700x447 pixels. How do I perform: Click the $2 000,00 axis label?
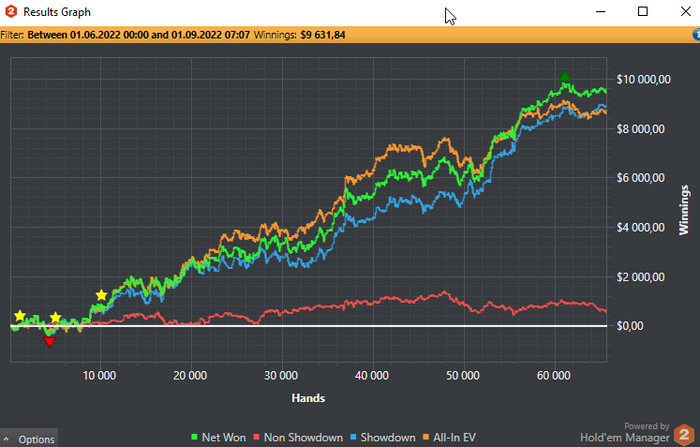(x=641, y=277)
